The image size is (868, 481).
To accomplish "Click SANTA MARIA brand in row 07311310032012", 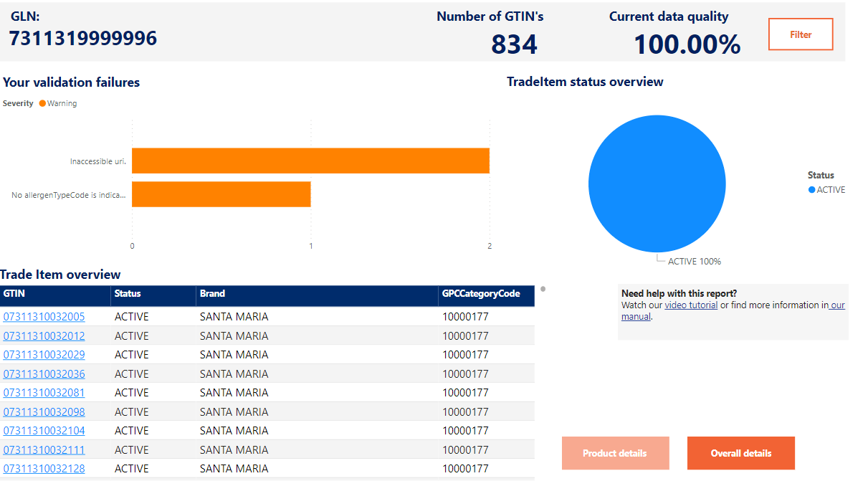I will 234,335.
